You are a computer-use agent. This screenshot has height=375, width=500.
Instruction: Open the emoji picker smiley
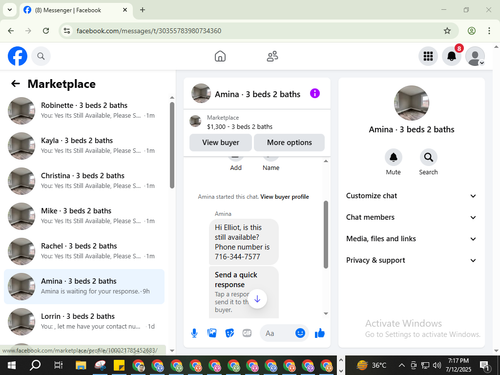tap(300, 333)
